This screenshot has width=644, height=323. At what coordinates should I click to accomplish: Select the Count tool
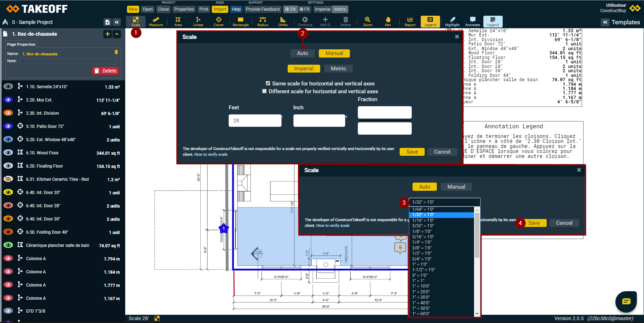point(219,21)
